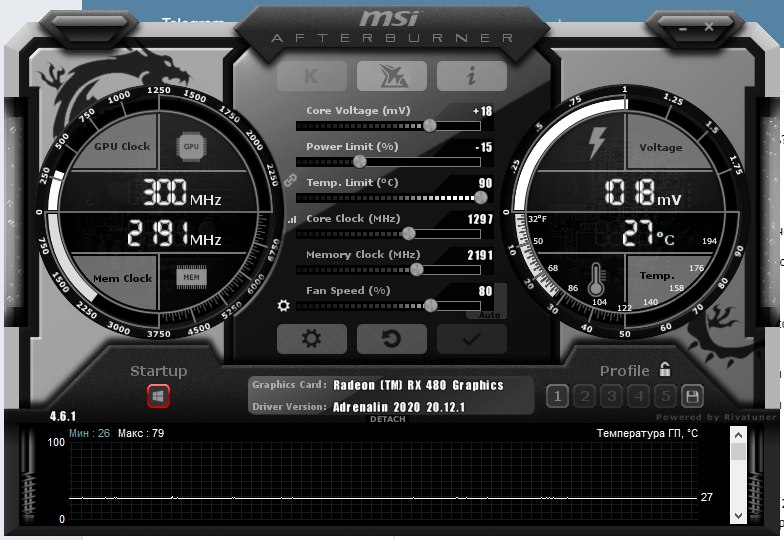Click the Graphics Card name Radeon RX 480

coord(418,385)
